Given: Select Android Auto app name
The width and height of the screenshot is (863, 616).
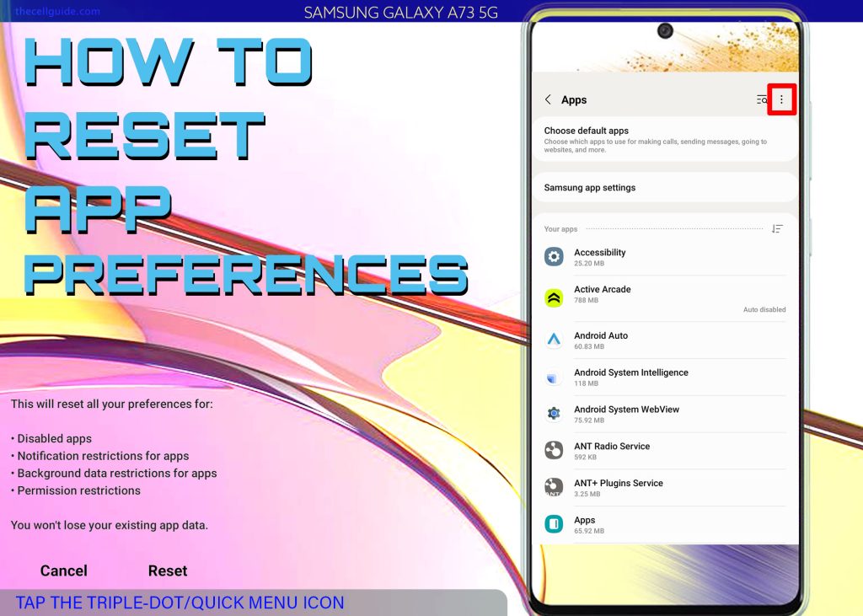Looking at the screenshot, I should click(601, 335).
